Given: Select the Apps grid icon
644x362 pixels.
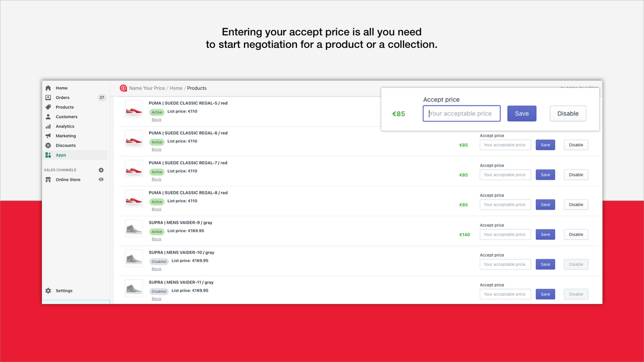Looking at the screenshot, I should [x=48, y=155].
